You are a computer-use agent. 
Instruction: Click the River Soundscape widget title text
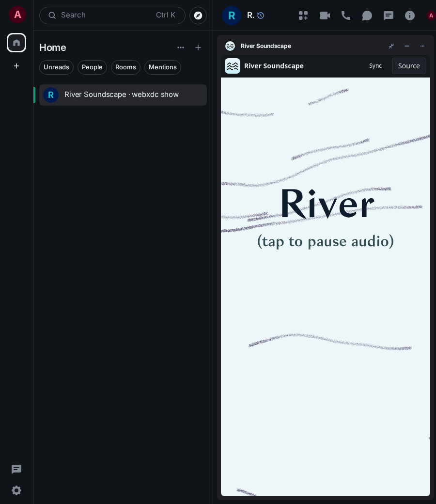[265, 46]
